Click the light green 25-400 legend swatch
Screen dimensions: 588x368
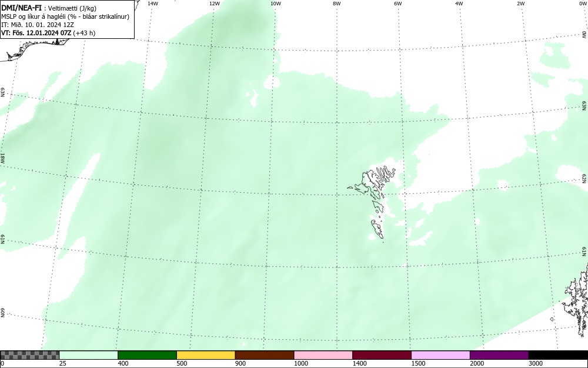tap(89, 355)
